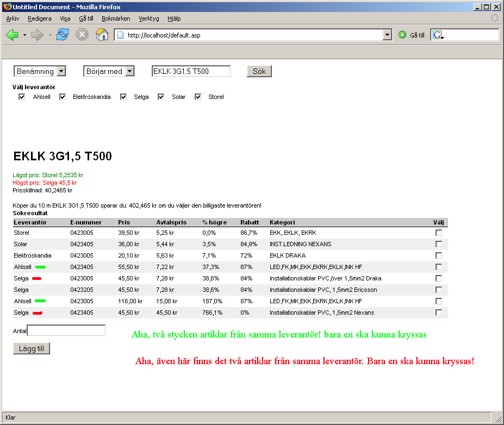Uncheck the Selga supplier checkbox
This screenshot has height=425, width=504.
coord(123,97)
